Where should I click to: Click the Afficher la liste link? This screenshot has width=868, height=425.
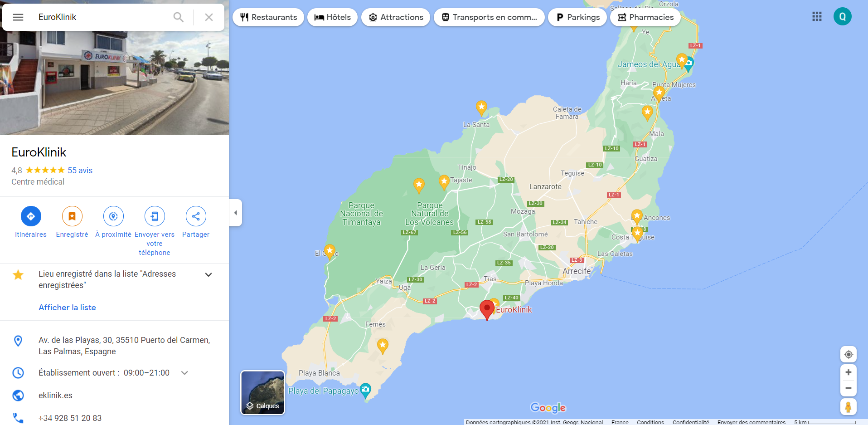[x=68, y=308]
